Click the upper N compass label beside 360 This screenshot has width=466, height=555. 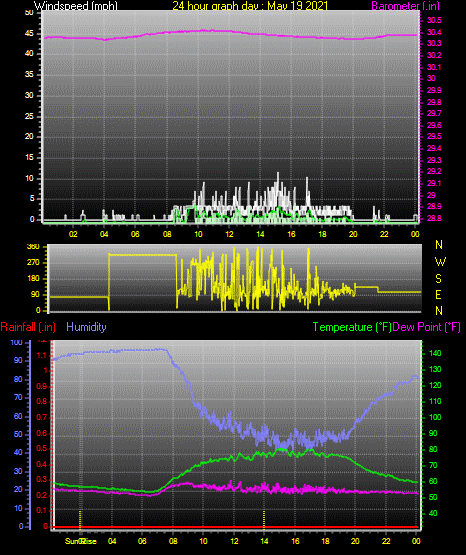[439, 245]
